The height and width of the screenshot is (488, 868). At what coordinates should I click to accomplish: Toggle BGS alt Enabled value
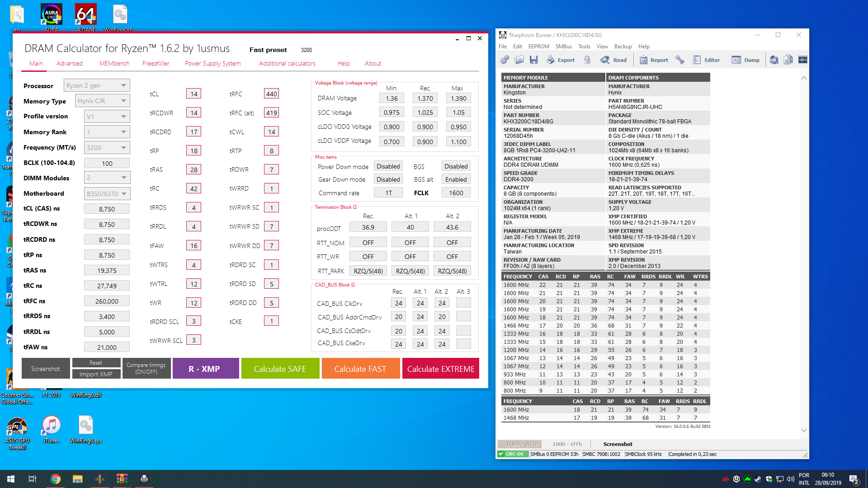point(456,179)
